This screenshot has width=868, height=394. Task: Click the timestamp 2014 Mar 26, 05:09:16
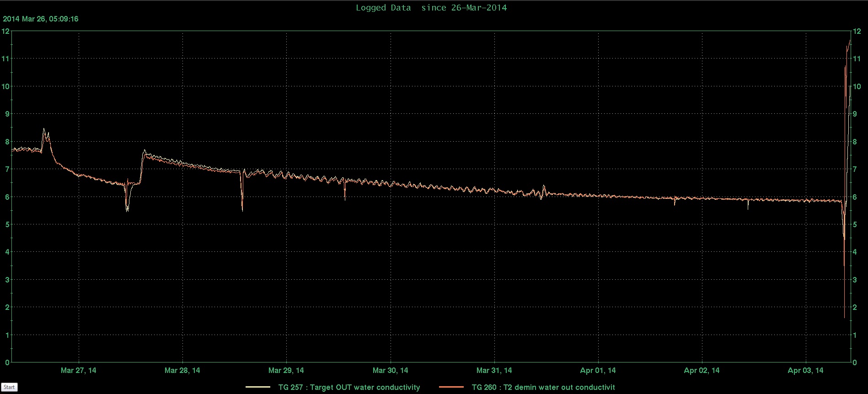[x=41, y=19]
